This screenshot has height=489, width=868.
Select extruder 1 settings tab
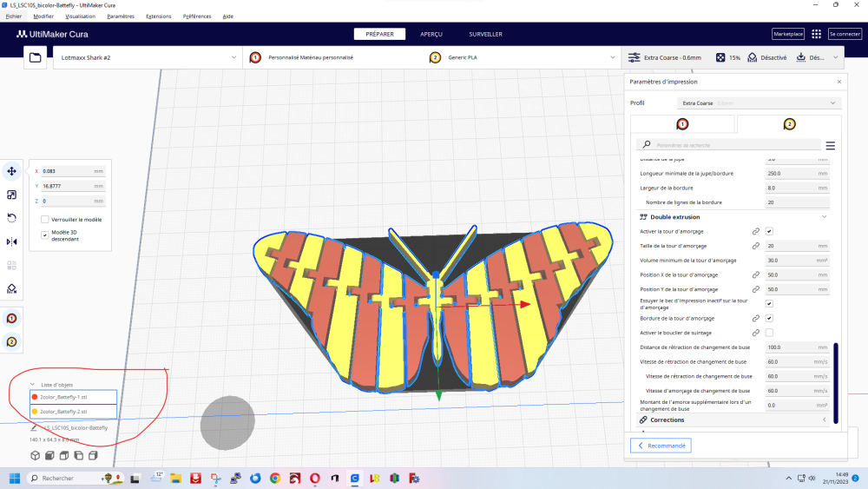(x=682, y=124)
